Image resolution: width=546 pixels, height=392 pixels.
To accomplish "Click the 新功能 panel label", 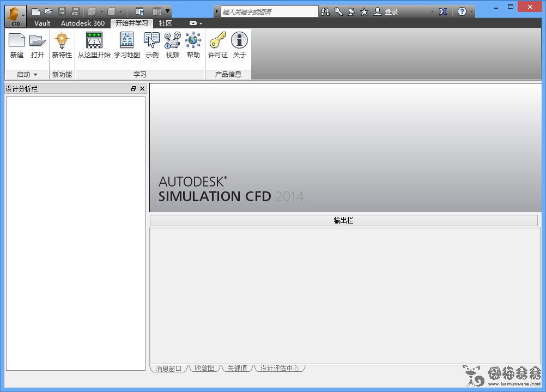I will [62, 75].
